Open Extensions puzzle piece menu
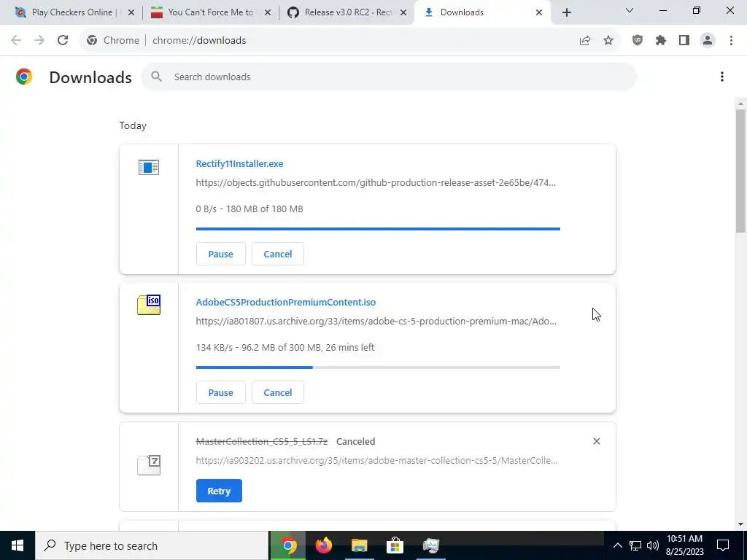 661,41
